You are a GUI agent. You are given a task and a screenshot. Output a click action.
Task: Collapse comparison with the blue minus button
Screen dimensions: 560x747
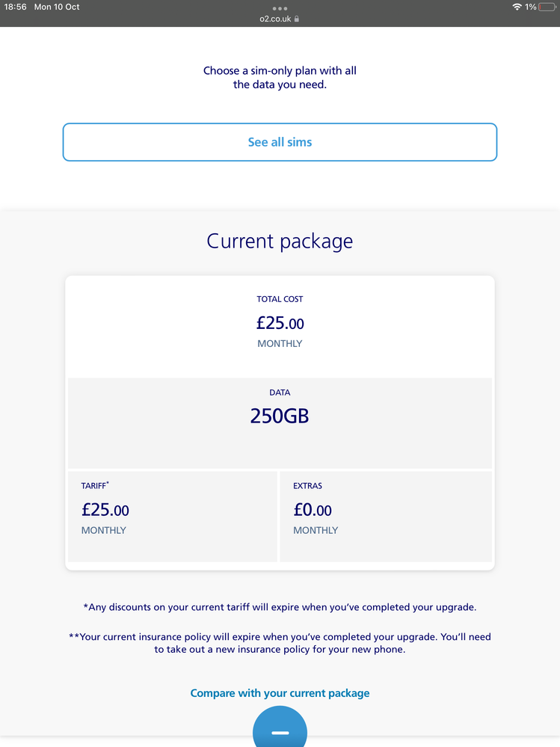[x=280, y=727]
